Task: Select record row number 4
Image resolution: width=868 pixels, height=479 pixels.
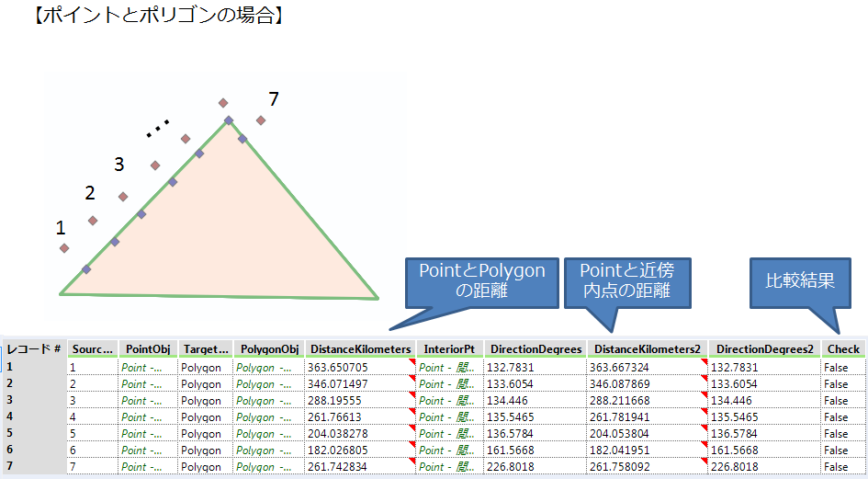Action: [33, 416]
